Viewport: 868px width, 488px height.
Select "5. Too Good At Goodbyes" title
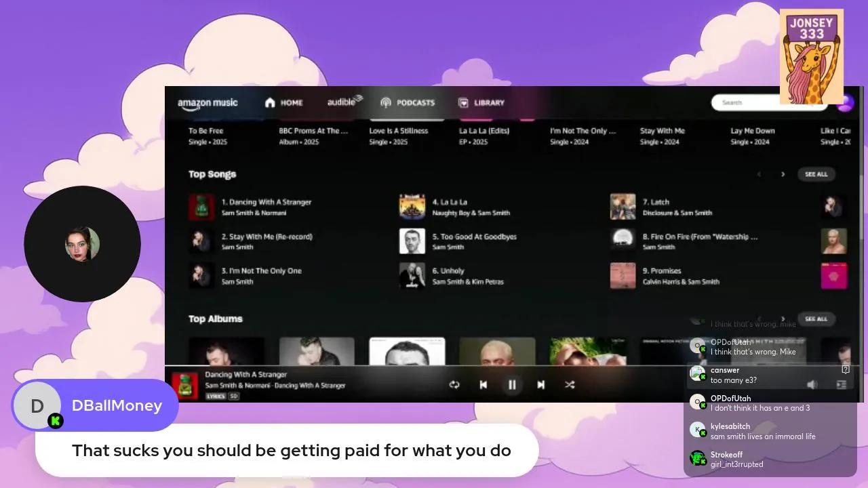(475, 237)
